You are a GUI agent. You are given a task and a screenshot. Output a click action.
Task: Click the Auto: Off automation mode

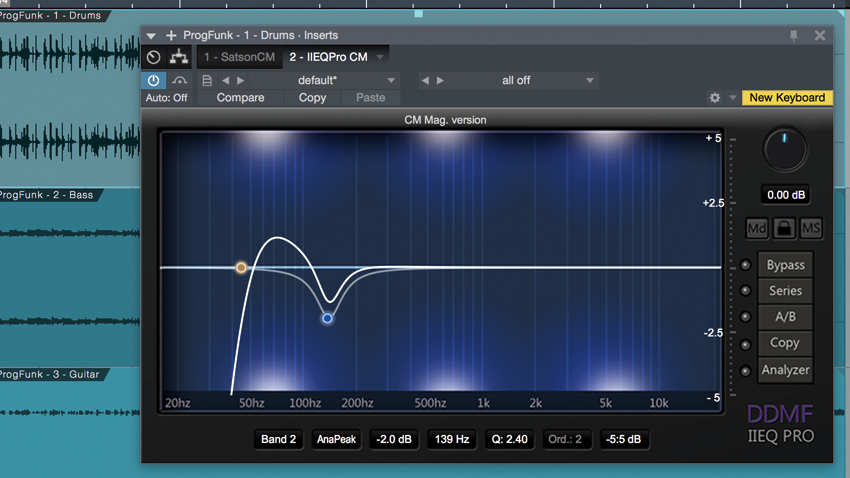pos(166,98)
